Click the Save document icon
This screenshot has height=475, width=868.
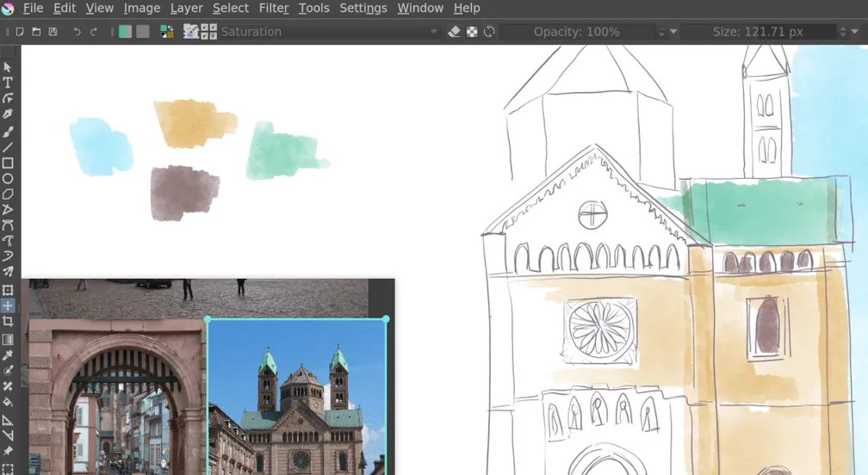(53, 32)
